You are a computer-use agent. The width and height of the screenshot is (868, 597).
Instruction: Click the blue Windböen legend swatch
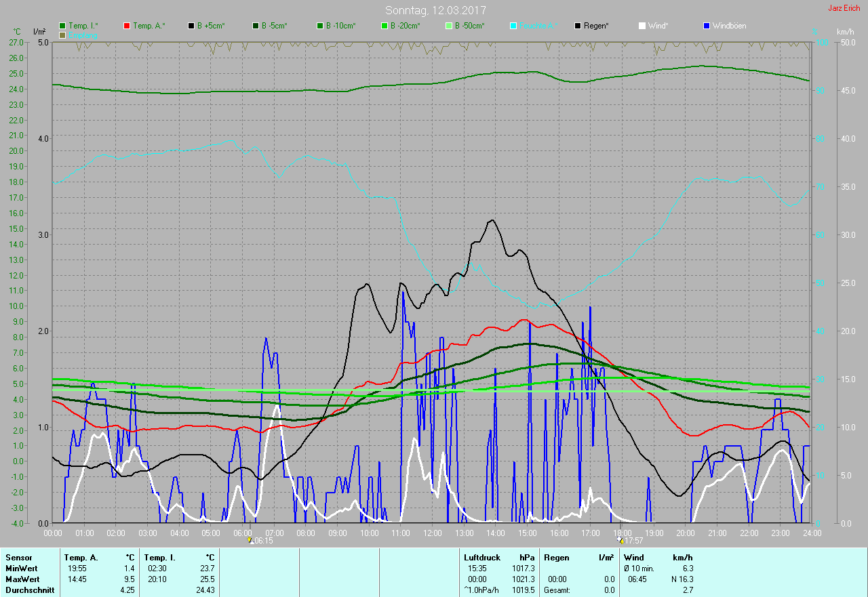tap(707, 26)
